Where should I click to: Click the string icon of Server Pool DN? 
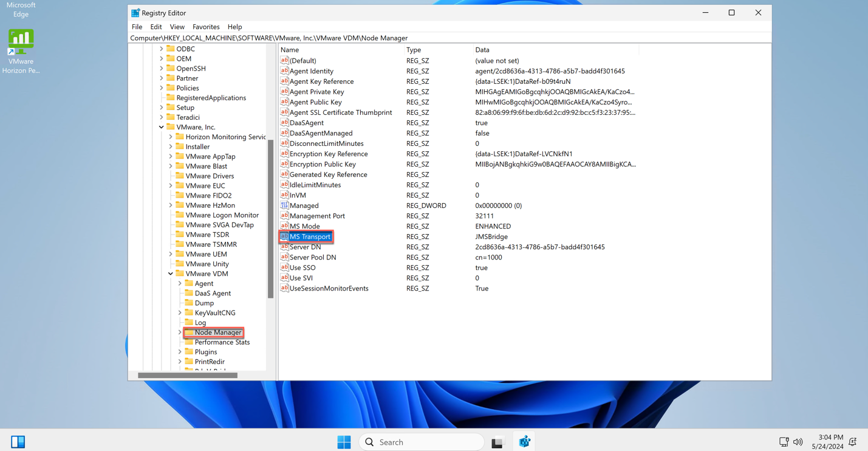[x=284, y=257]
